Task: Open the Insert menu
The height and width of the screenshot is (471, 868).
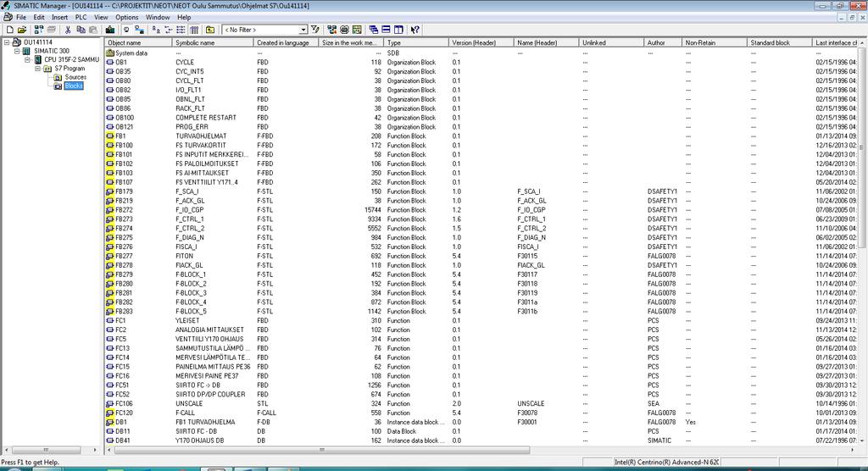Action: click(x=60, y=17)
